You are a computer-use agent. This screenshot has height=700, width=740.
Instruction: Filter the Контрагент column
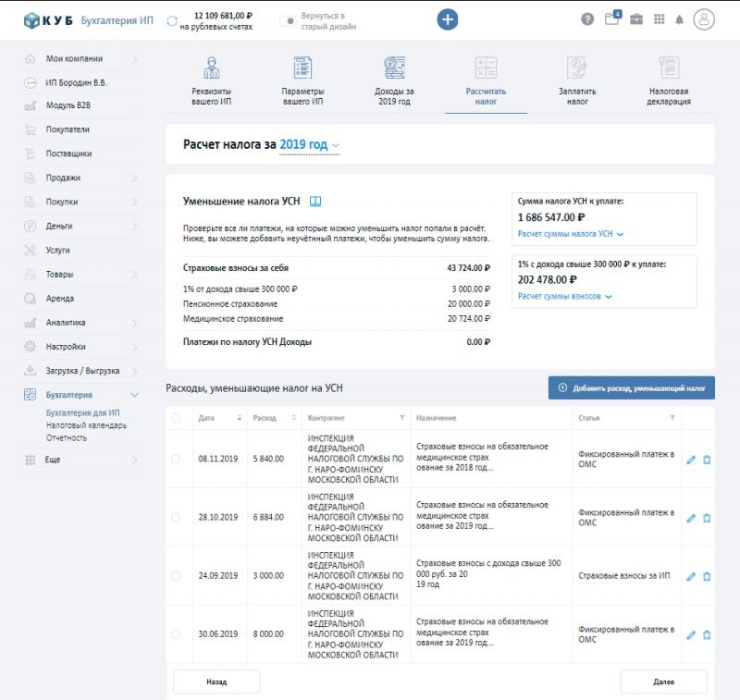(x=401, y=418)
